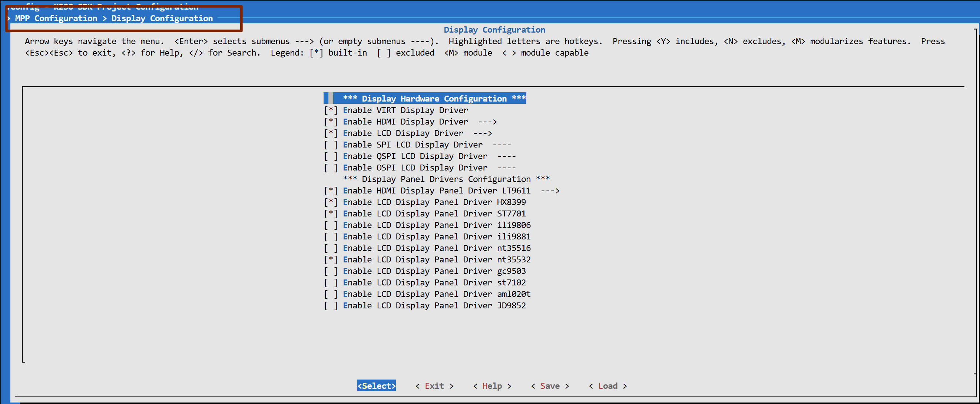Uncheck LCD Panel Driver HX8399
The image size is (980, 404).
(331, 202)
